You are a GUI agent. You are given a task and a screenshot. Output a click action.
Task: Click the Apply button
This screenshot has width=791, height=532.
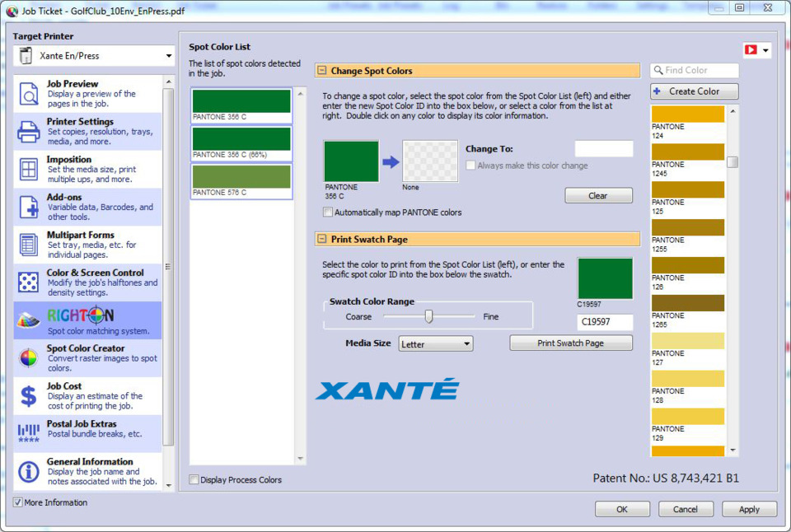(x=749, y=509)
